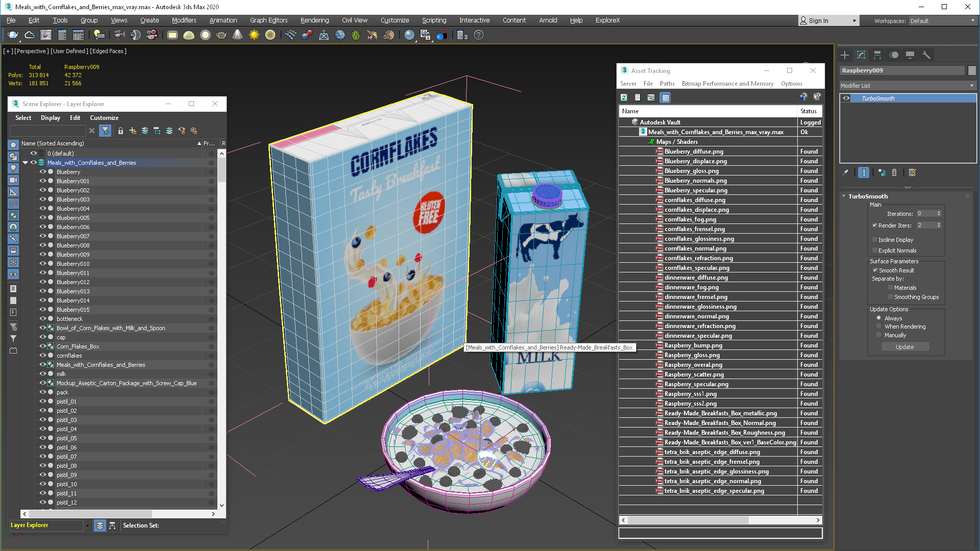
Task: Click the Scene Explorer vertical scrollbar thumb
Action: point(222,170)
